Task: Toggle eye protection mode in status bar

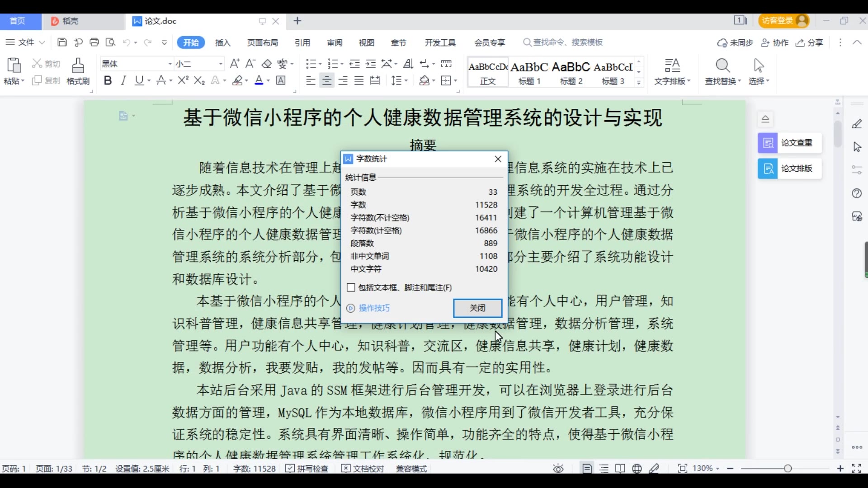Action: (x=558, y=469)
